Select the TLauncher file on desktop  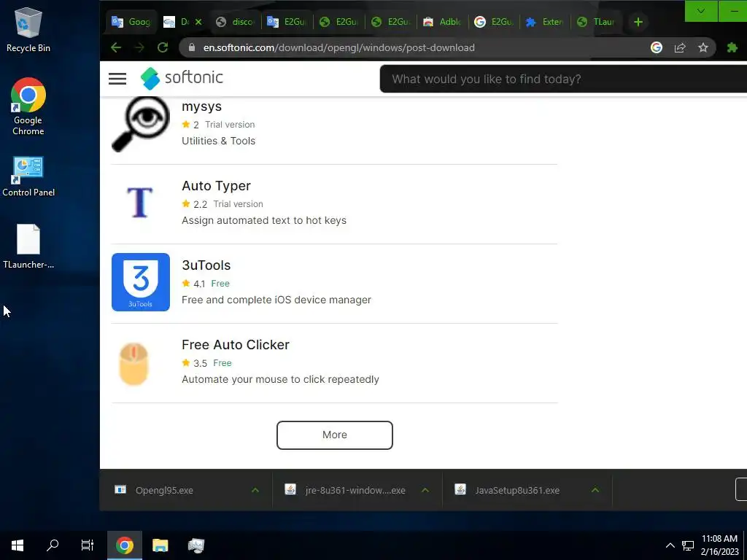[x=28, y=246]
